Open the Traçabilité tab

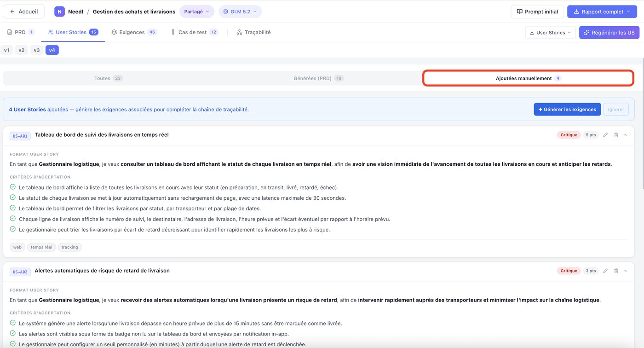253,32
